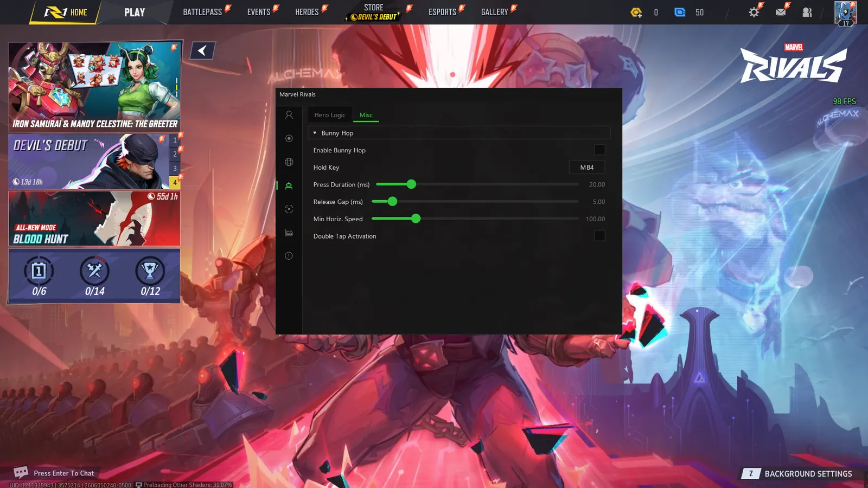Click the chat speech bubble icon
The width and height of the screenshot is (868, 488).
[x=21, y=472]
